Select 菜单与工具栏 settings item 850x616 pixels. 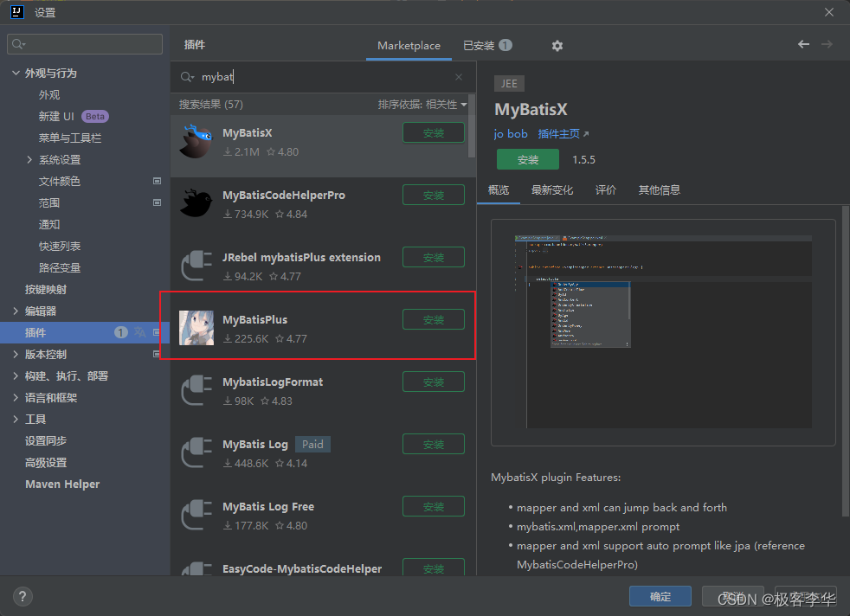click(x=69, y=138)
